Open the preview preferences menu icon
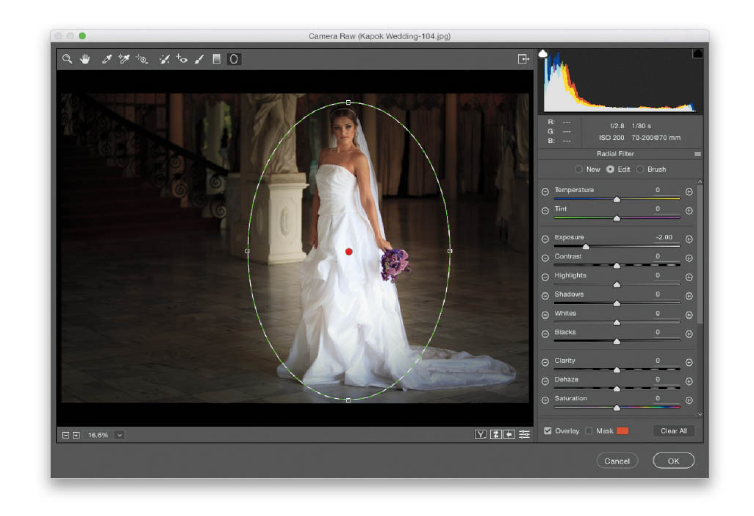Image resolution: width=754 pixels, height=516 pixels. (x=524, y=435)
